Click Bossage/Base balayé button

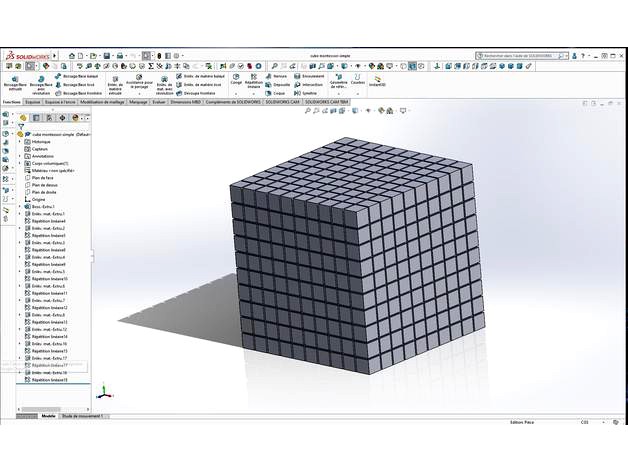pos(76,76)
